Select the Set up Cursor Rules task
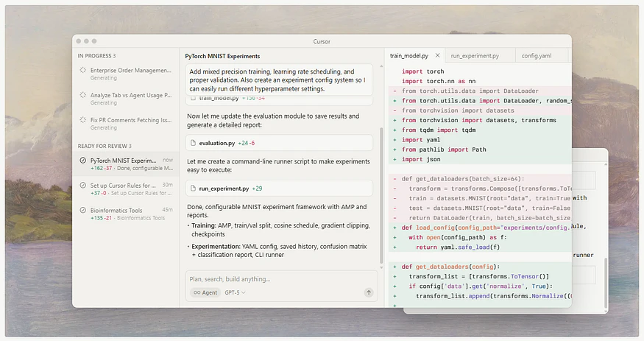 [x=126, y=189]
